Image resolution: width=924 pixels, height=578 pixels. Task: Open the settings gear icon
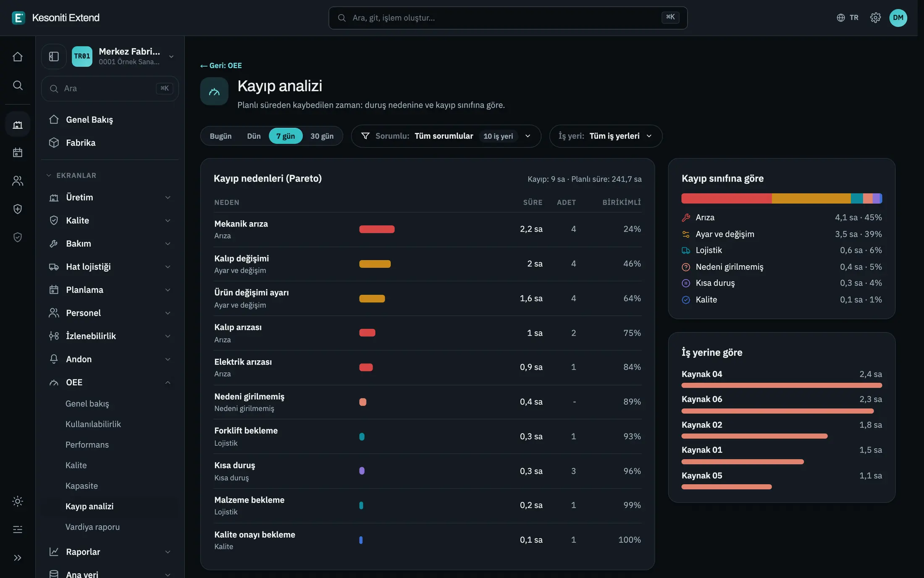click(875, 18)
